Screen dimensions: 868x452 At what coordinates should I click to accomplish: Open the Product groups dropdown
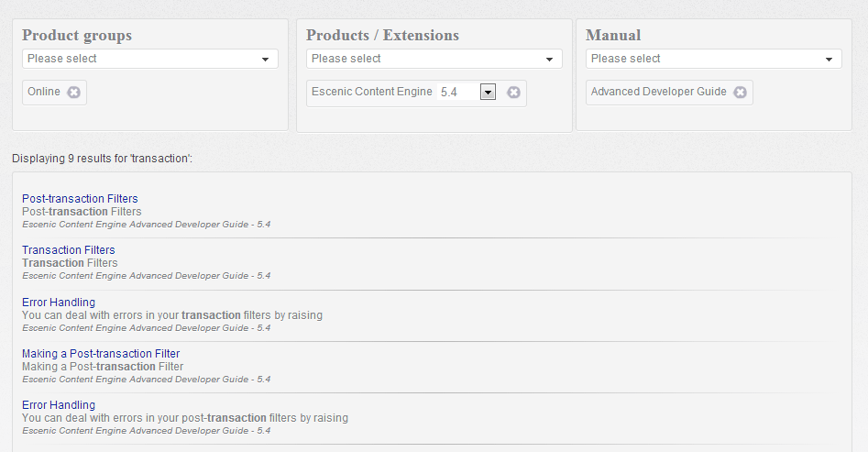tap(150, 59)
